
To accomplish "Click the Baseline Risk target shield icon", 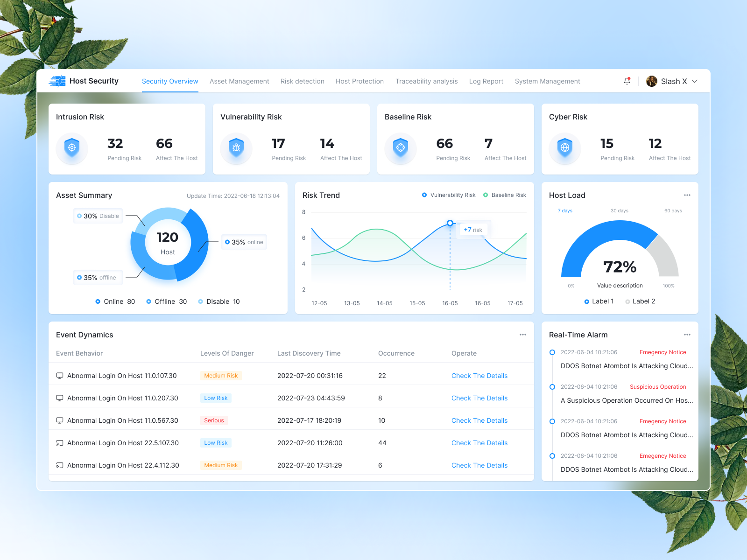I will [x=401, y=149].
